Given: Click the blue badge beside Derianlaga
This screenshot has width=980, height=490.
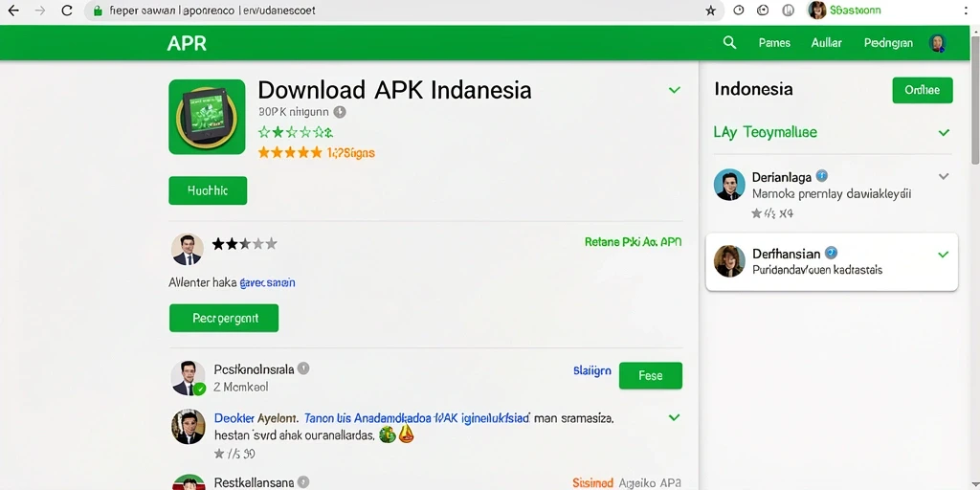Looking at the screenshot, I should pos(822,176).
